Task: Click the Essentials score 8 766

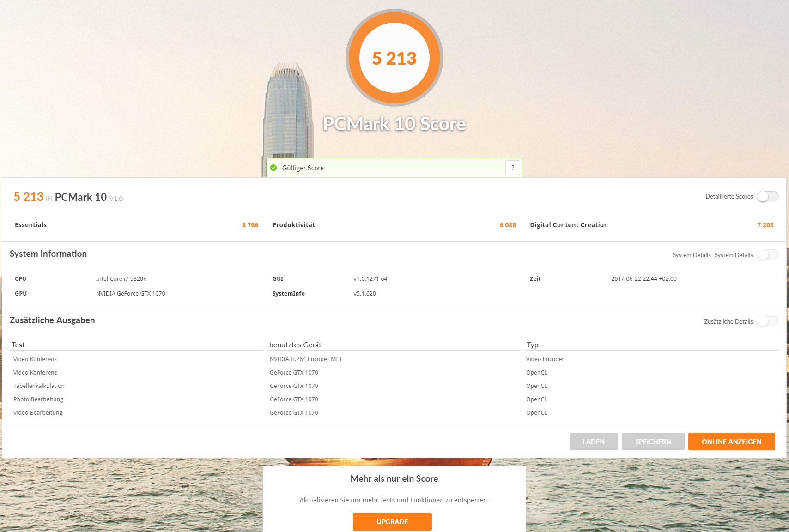Action: point(250,225)
